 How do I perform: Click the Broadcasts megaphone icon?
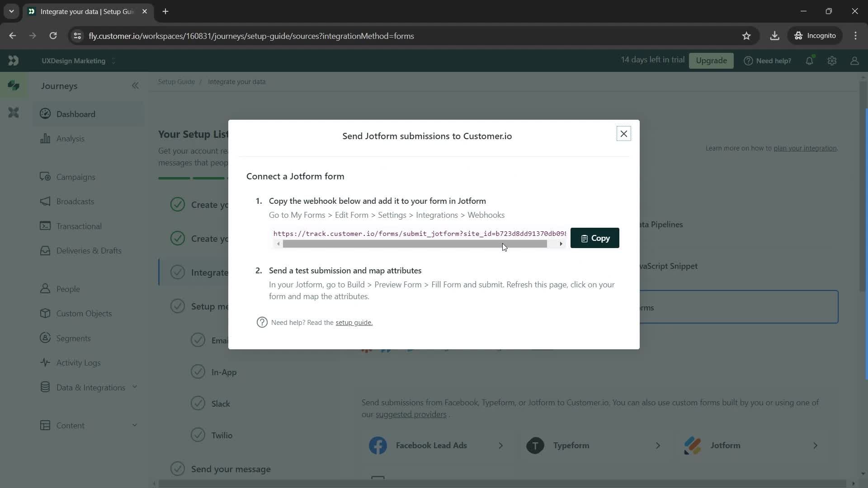point(45,201)
